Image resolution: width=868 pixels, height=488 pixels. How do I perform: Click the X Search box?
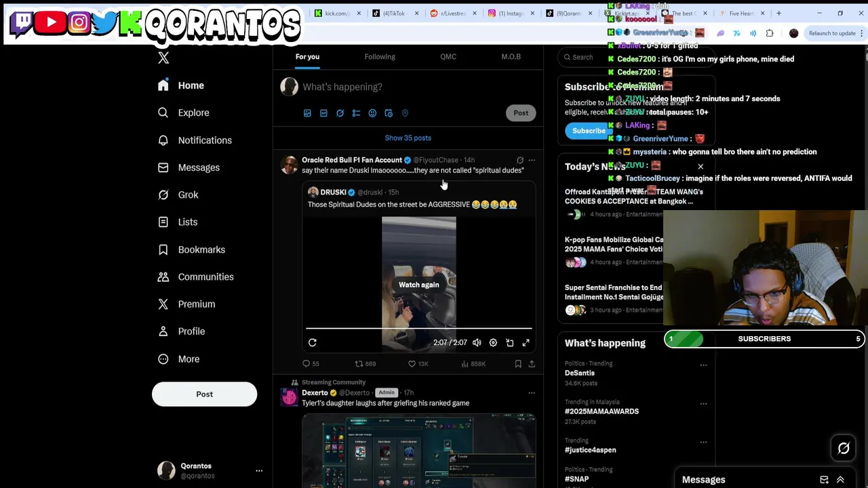[x=636, y=57]
